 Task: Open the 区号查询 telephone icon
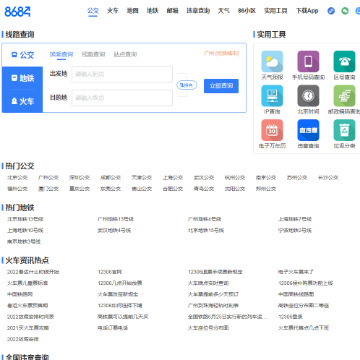coord(344,62)
